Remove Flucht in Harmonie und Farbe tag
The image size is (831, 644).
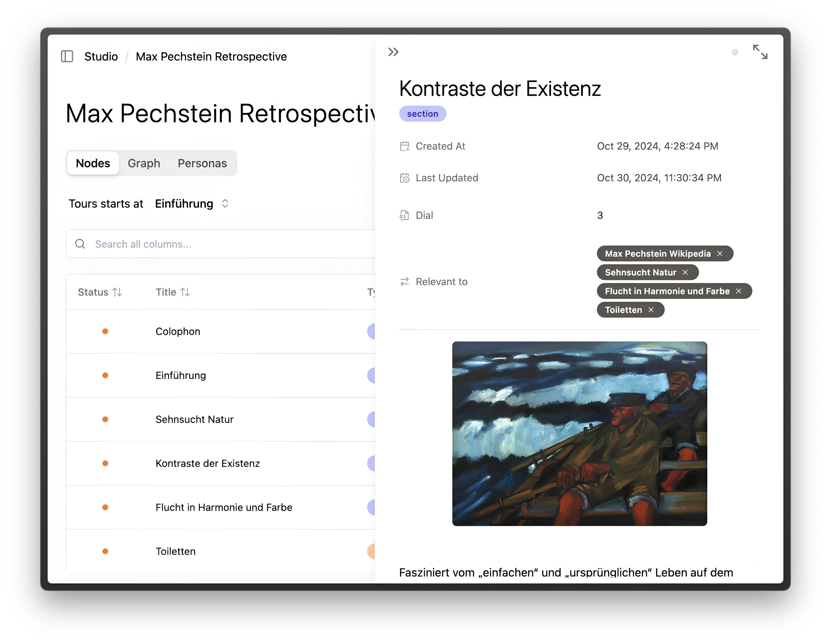pos(738,291)
